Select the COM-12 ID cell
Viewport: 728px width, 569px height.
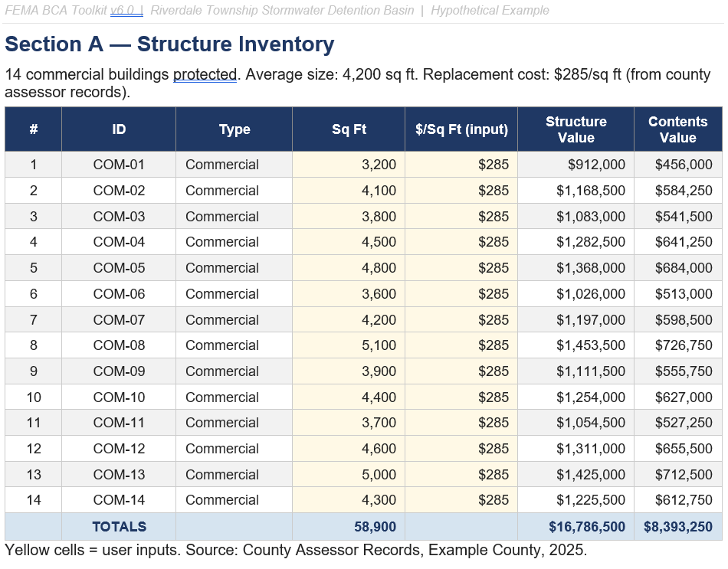[119, 449]
